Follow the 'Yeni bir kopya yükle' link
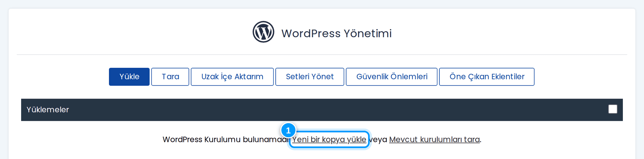 tap(329, 140)
